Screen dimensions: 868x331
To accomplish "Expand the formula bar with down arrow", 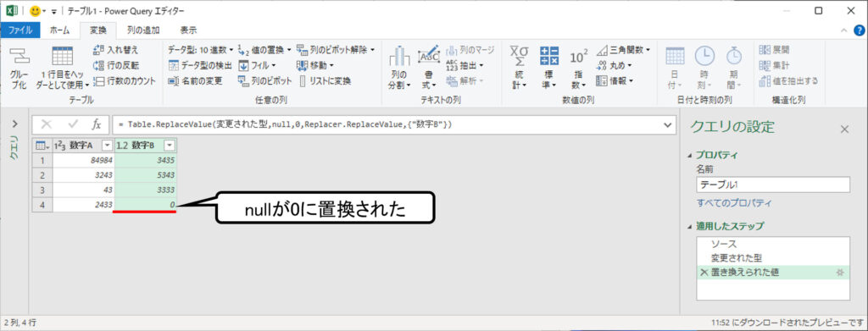I will pyautogui.click(x=668, y=125).
